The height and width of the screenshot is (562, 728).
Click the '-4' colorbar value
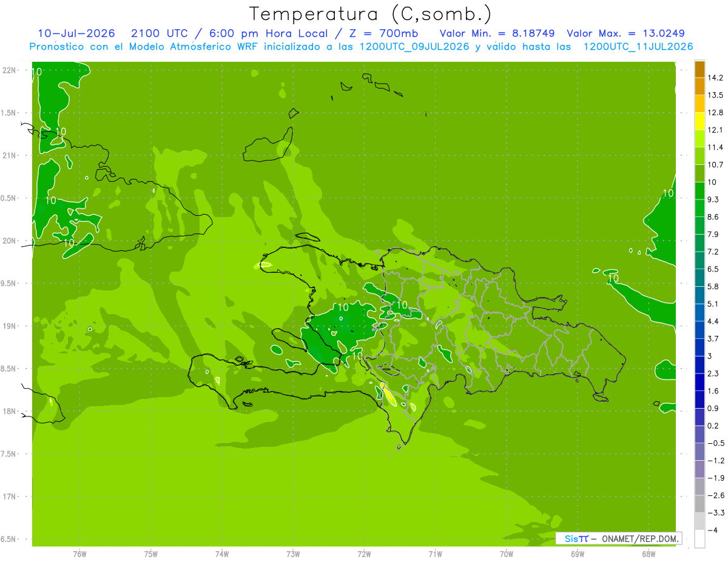[x=712, y=530]
